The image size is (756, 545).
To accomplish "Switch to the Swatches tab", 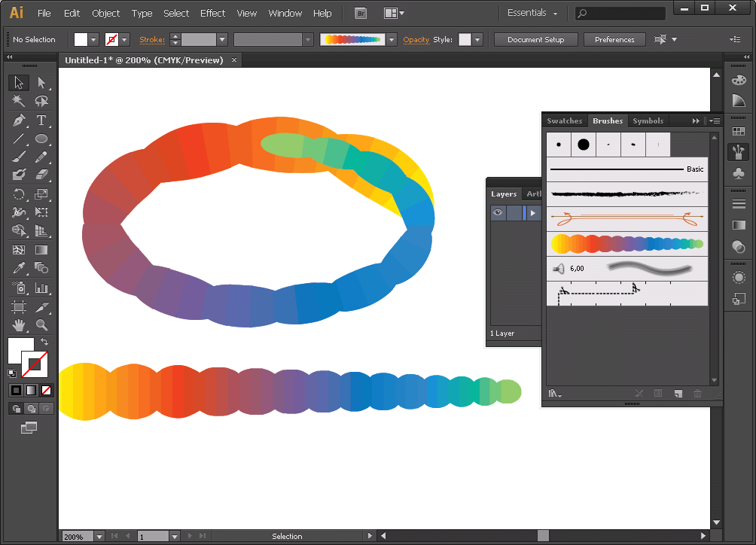I will coord(564,121).
